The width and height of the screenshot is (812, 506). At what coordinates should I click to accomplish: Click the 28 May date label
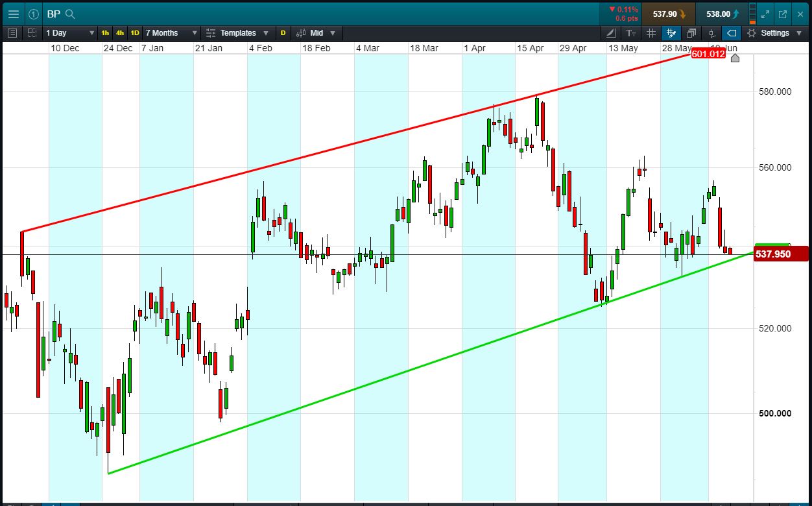(676, 48)
